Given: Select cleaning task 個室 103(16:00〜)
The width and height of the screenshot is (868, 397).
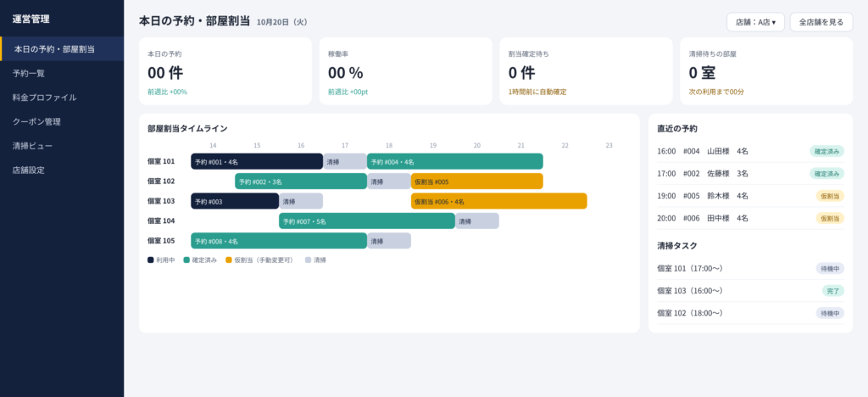Looking at the screenshot, I should pos(751,291).
